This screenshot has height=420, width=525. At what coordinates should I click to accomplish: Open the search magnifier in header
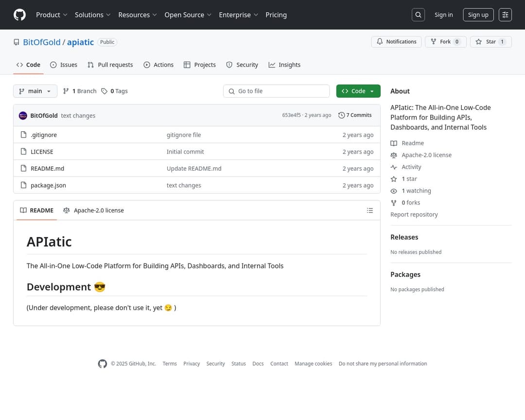[418, 15]
